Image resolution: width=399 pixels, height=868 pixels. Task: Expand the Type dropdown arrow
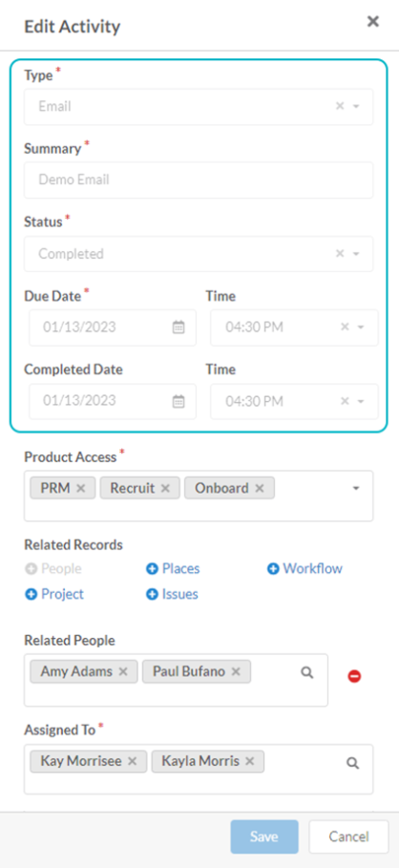tap(356, 106)
